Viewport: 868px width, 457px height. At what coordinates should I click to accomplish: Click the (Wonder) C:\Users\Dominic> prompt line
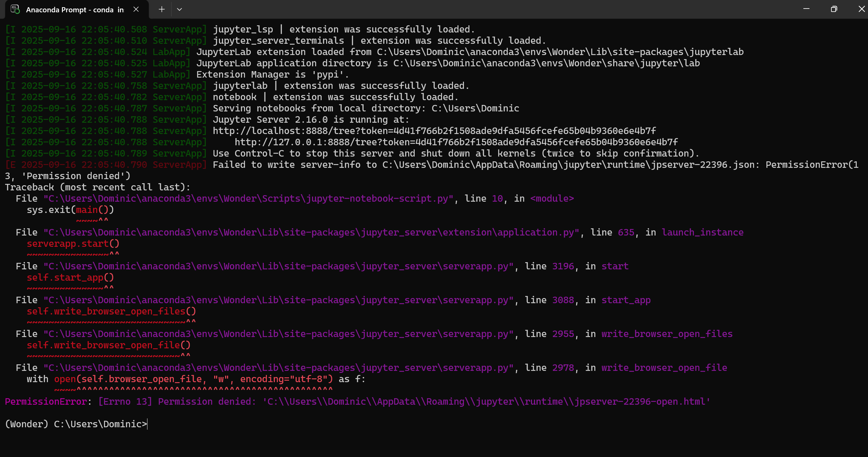click(x=76, y=424)
